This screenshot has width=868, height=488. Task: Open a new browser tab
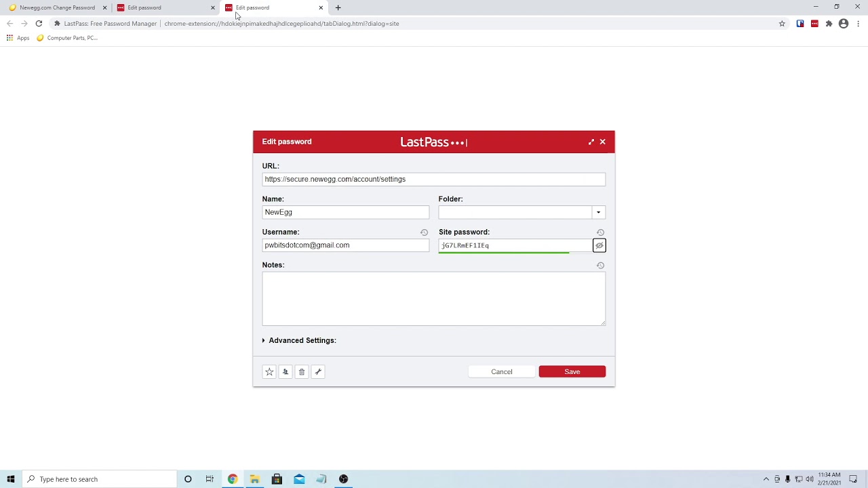338,7
